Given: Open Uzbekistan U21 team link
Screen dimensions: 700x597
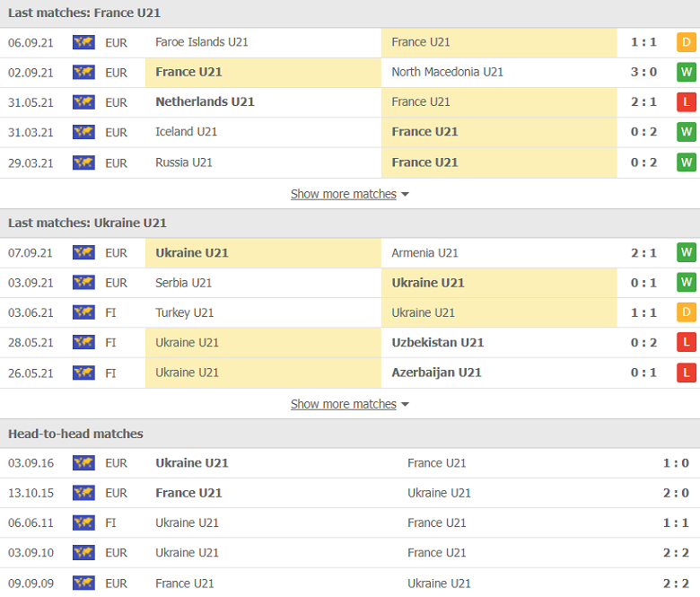Looking at the screenshot, I should pos(437,342).
